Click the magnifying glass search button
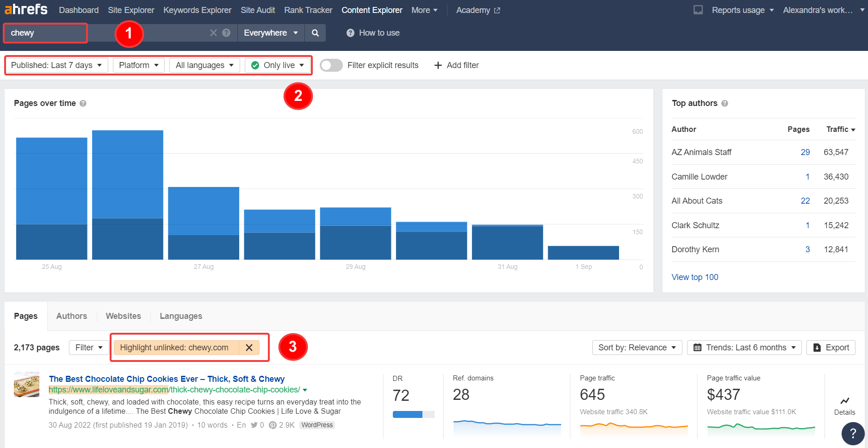This screenshot has height=448, width=868. (x=315, y=33)
